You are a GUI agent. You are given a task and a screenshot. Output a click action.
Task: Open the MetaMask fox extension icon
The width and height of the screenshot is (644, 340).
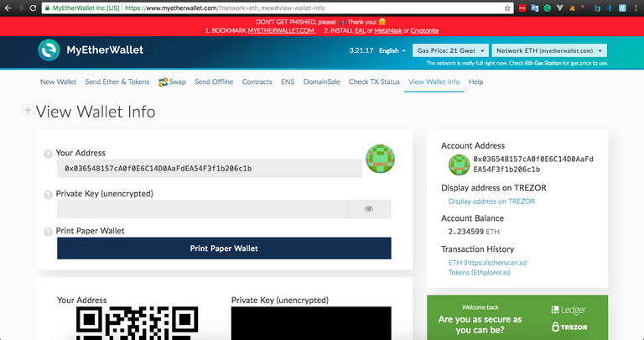[x=572, y=8]
